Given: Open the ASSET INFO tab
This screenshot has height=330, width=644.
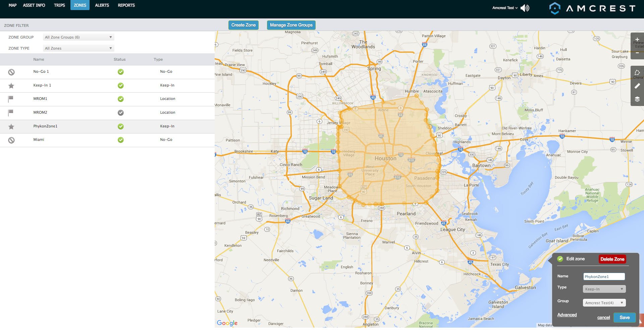Looking at the screenshot, I should pyautogui.click(x=34, y=5).
